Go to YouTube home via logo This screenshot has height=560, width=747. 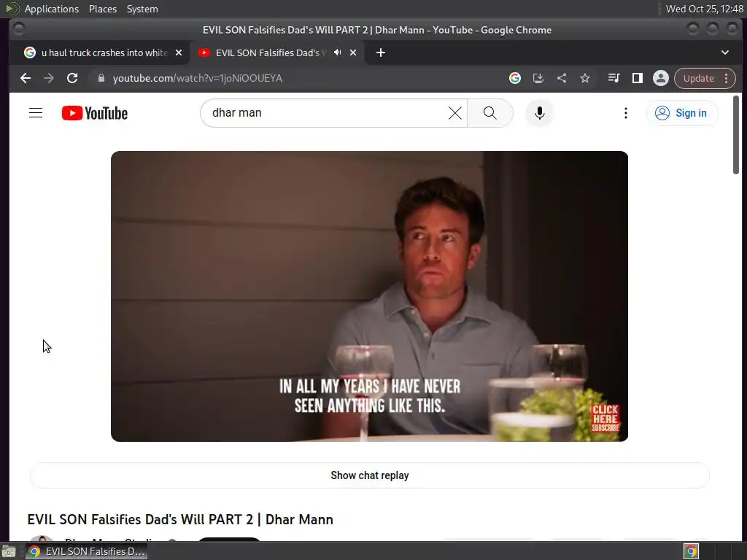[x=95, y=113]
